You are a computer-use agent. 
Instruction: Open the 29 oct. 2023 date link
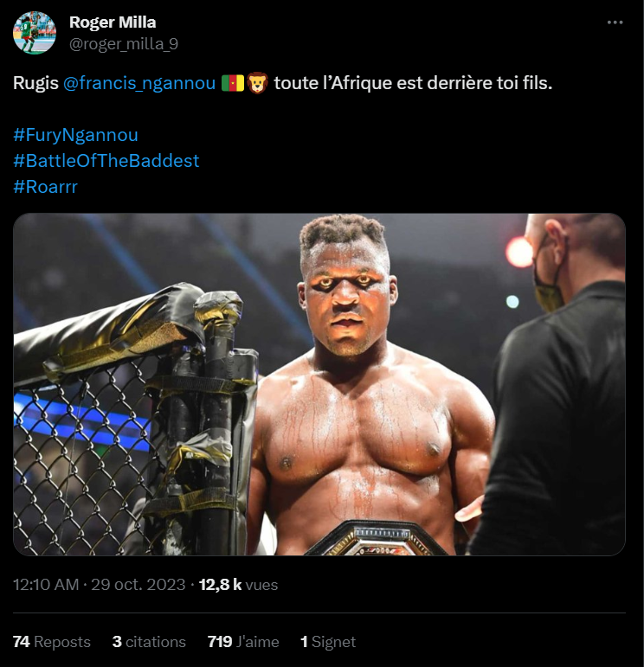(139, 585)
